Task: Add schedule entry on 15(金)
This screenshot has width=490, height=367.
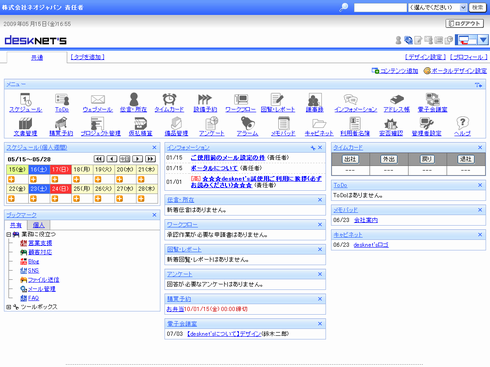Action: [11, 179]
